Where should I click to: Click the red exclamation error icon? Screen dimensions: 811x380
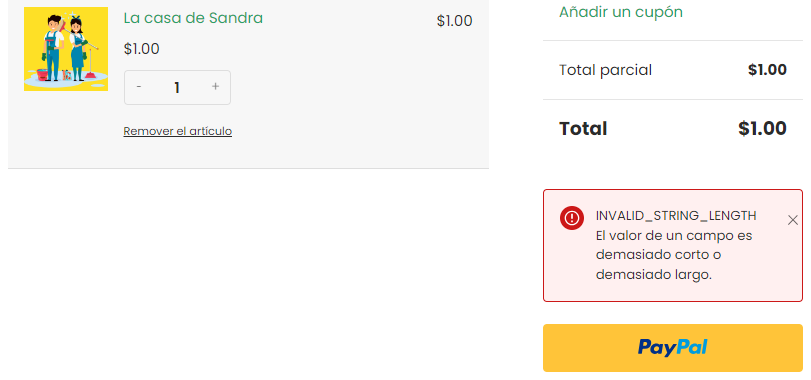(x=572, y=218)
